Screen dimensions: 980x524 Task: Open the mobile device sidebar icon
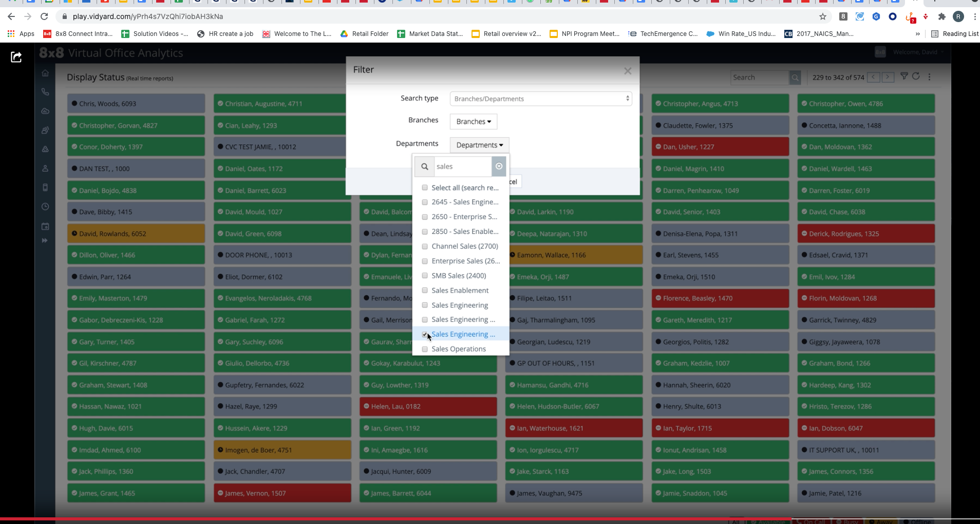45,188
